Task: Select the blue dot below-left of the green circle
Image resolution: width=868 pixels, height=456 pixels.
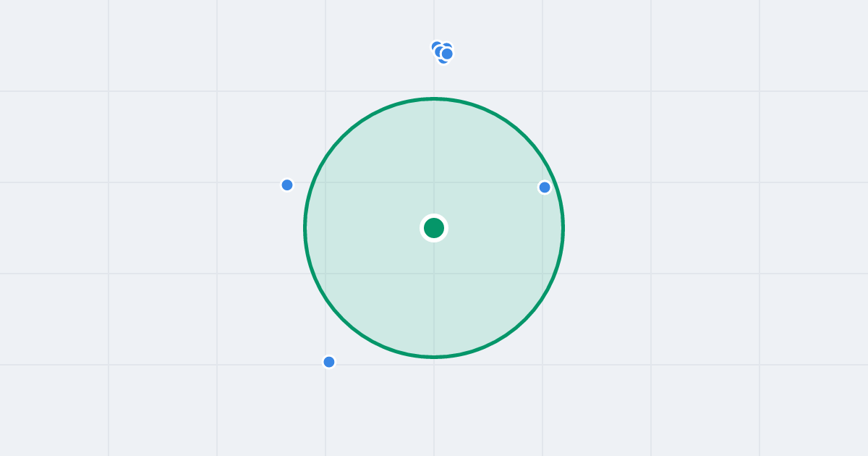Action: pos(329,362)
